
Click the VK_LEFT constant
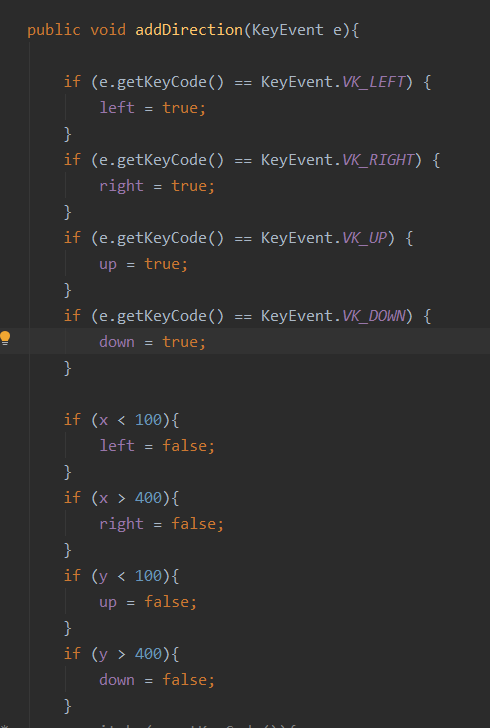tap(373, 82)
